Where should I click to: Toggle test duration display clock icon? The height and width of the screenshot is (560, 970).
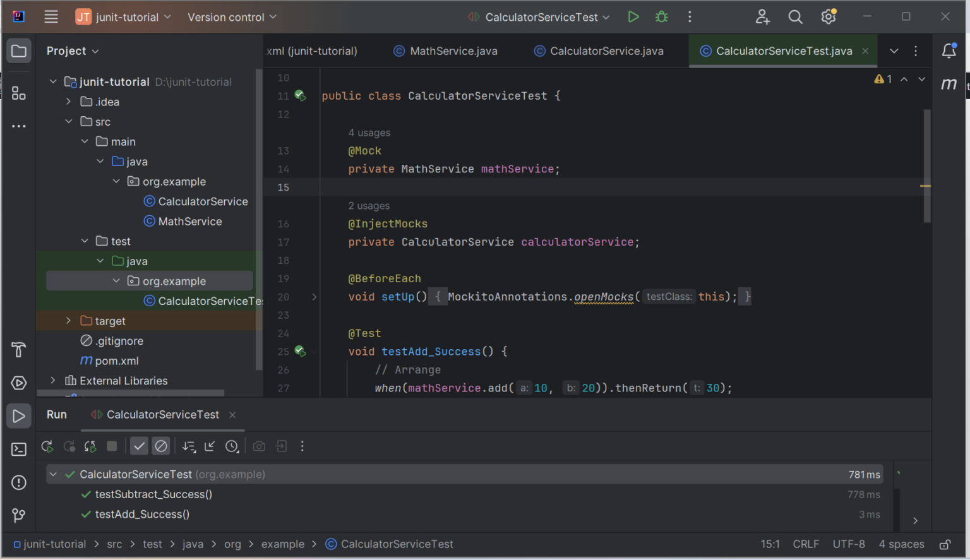click(232, 446)
